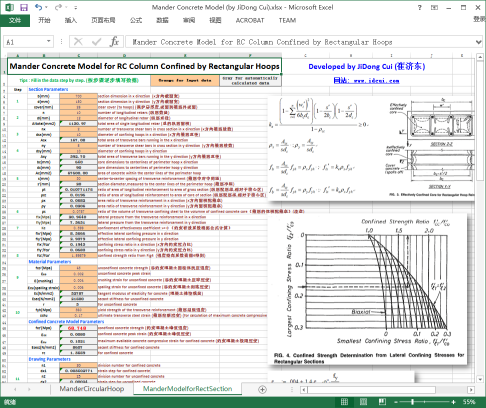Click the zoom slider handle
486x408 pixels.
(413, 402)
